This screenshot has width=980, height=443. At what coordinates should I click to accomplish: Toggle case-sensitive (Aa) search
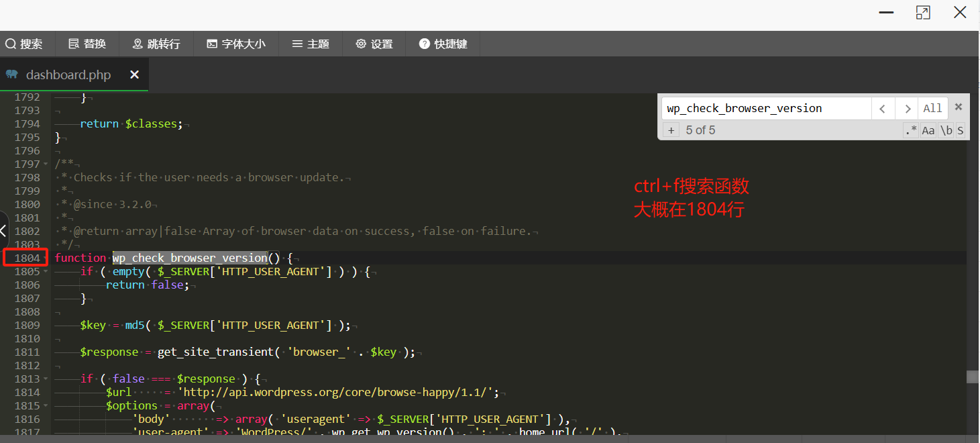[x=928, y=130]
